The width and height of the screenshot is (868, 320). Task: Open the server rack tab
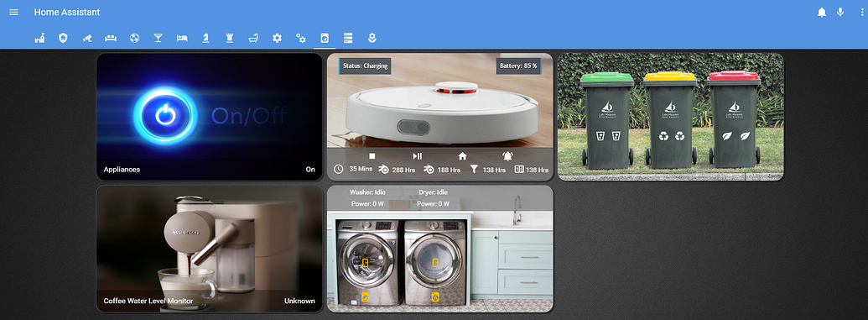(x=348, y=38)
